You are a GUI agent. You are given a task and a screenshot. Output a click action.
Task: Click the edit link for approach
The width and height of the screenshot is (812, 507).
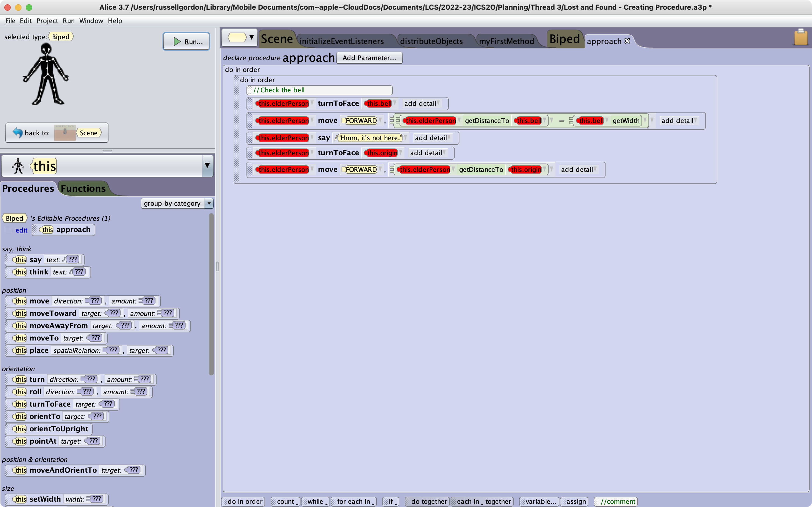[21, 230]
